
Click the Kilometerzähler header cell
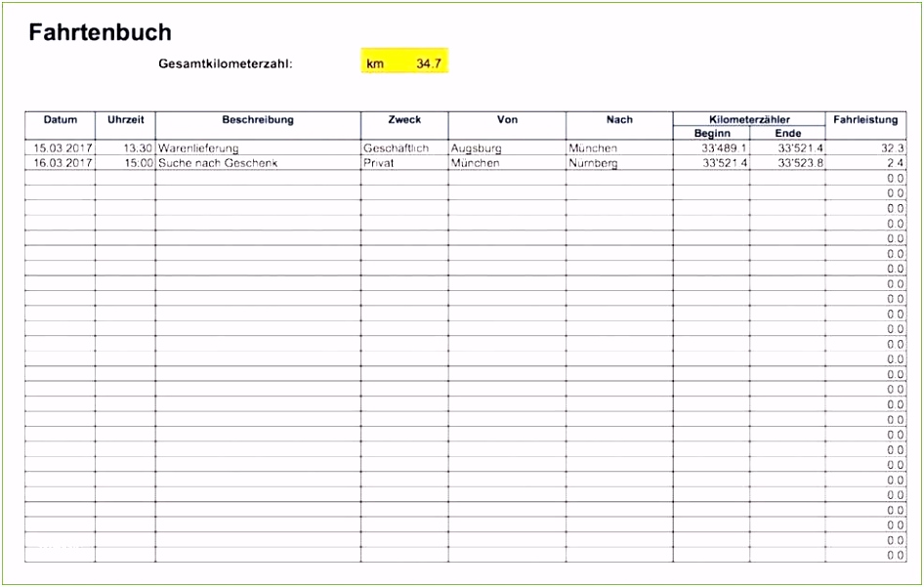tap(749, 119)
